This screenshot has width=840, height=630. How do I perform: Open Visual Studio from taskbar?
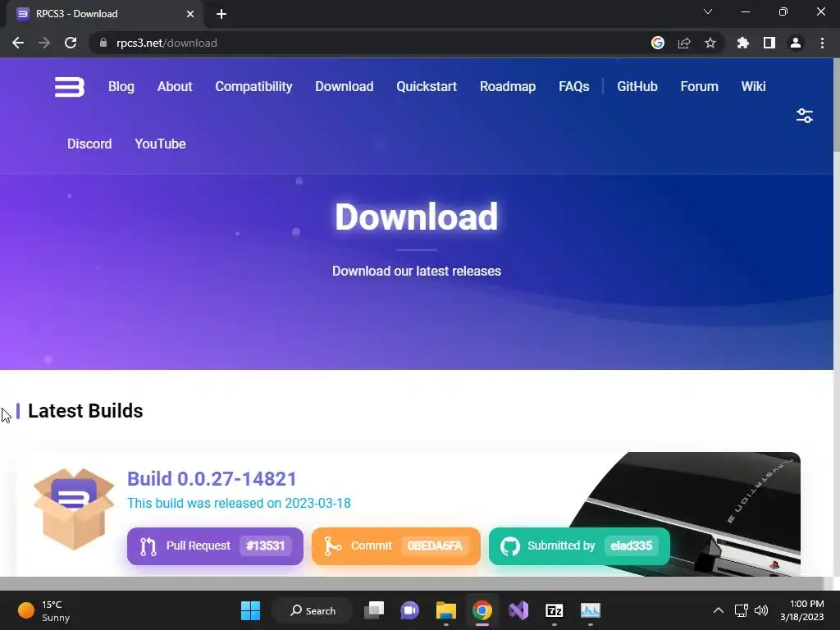pos(518,610)
